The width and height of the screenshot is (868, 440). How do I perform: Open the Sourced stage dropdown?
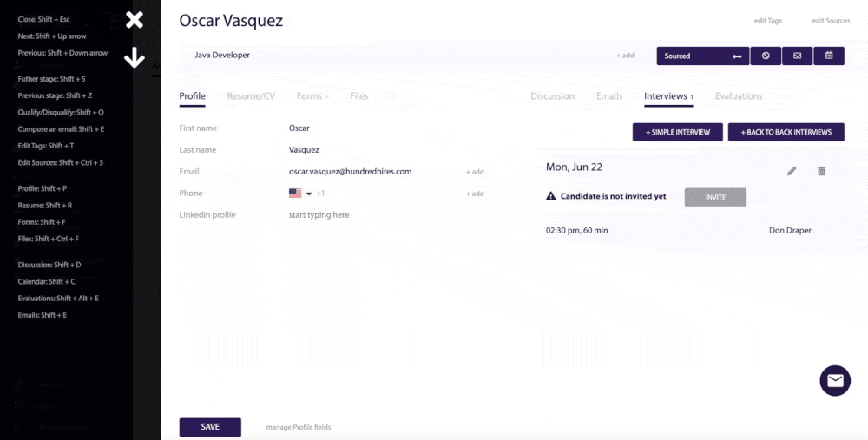click(x=702, y=56)
